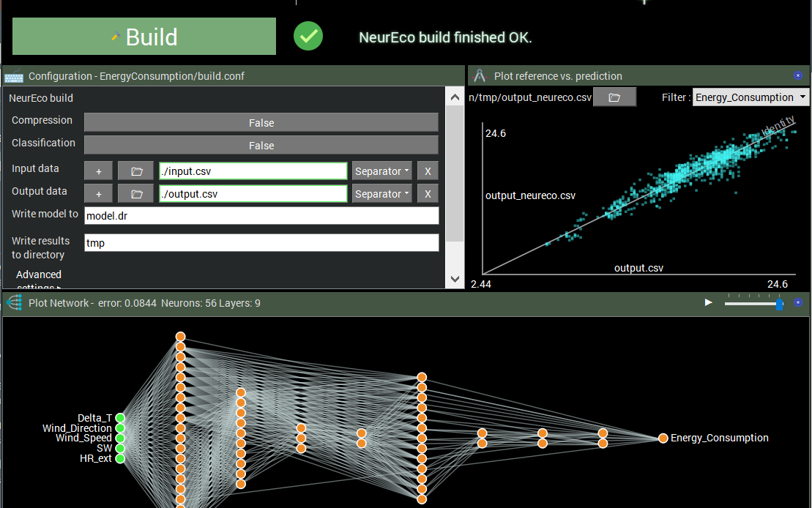Click the keyboard icon in Configuration panel header
This screenshot has width=812, height=508.
[x=14, y=76]
